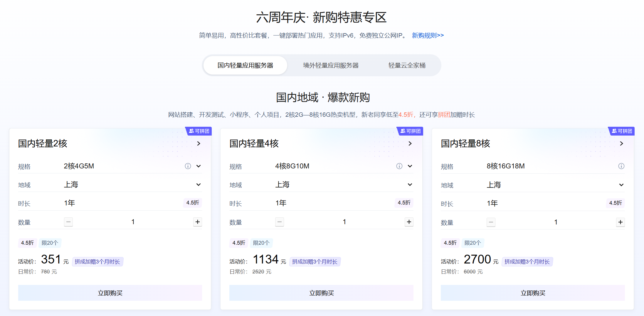Decrease quantity on 国内轻量2核 card

(x=68, y=222)
